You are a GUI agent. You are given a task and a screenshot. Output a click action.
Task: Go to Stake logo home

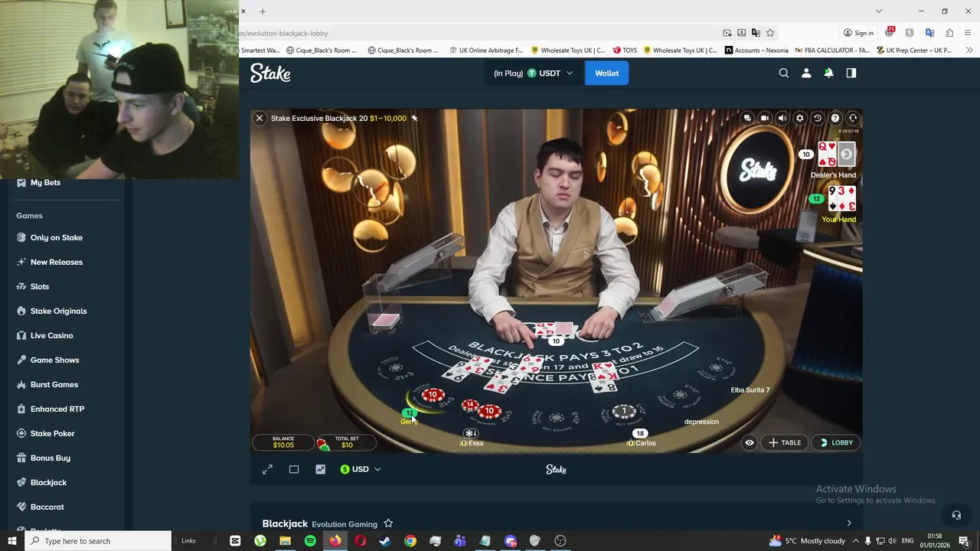(270, 73)
